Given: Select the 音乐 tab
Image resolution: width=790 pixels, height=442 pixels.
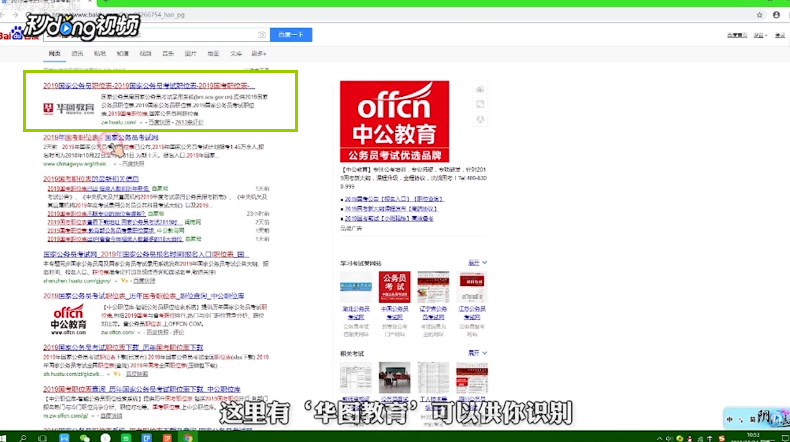Looking at the screenshot, I should 168,53.
